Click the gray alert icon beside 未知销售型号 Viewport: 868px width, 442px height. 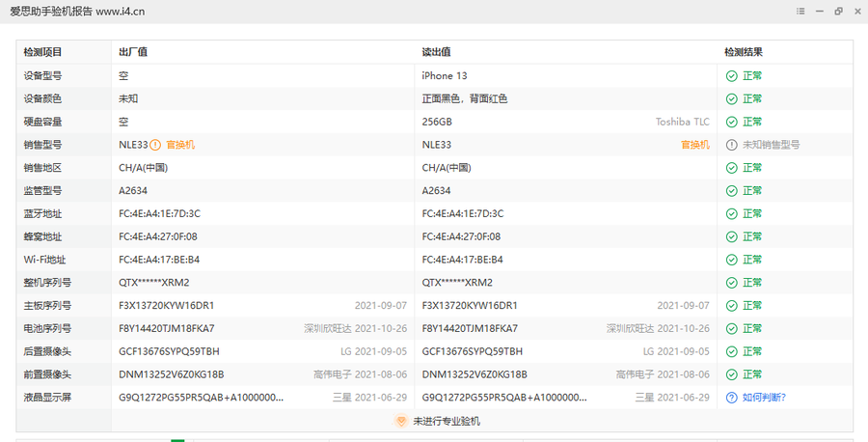tap(731, 145)
